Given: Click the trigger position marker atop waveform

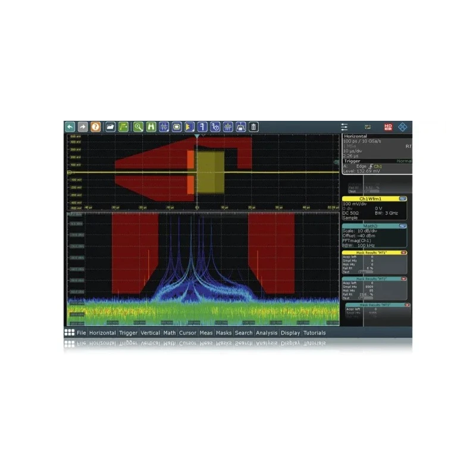Looking at the screenshot, I should click(x=197, y=137).
